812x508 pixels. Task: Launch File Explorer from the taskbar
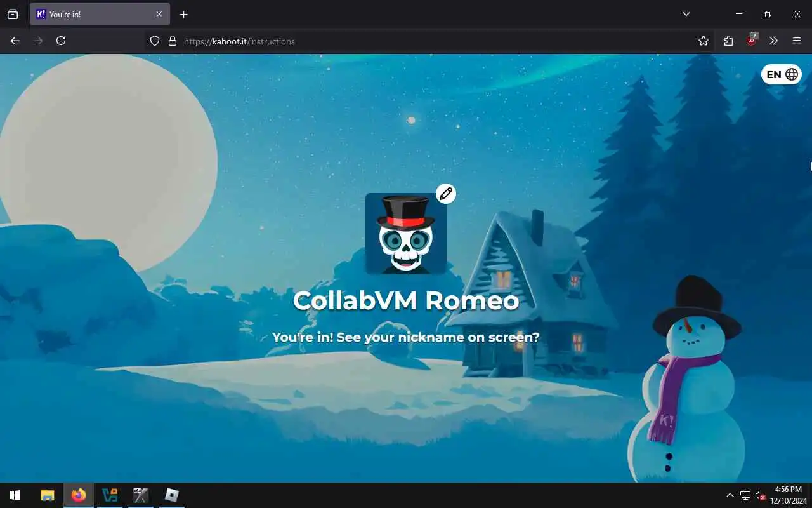point(48,495)
